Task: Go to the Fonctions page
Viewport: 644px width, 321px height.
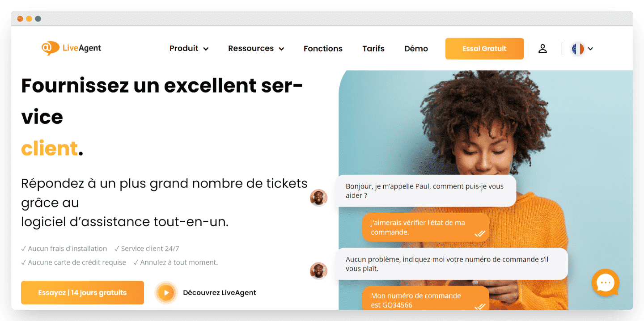Action: tap(323, 49)
